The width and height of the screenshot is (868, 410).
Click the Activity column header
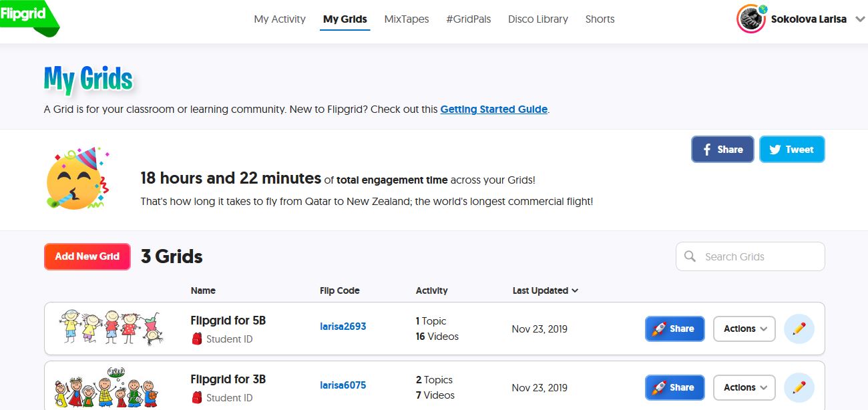[432, 290]
